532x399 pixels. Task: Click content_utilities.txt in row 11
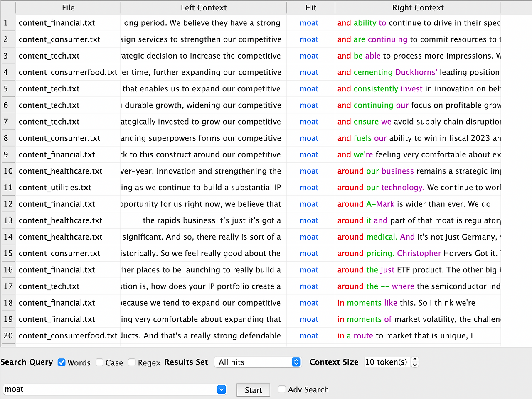pos(55,188)
